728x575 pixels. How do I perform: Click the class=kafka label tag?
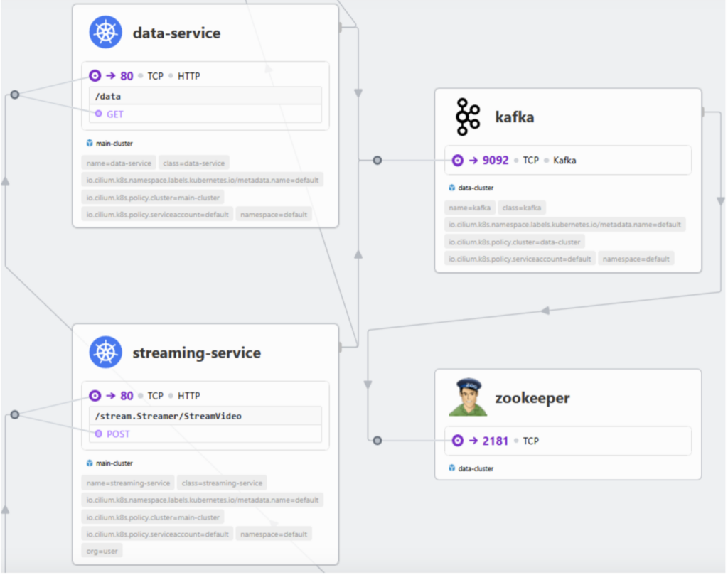(522, 208)
